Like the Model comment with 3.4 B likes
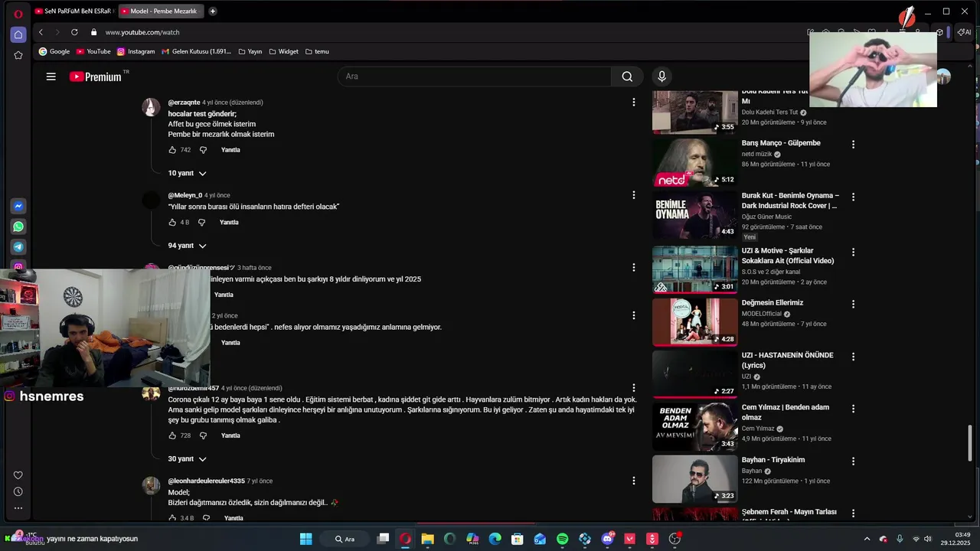The height and width of the screenshot is (551, 980). point(172,518)
